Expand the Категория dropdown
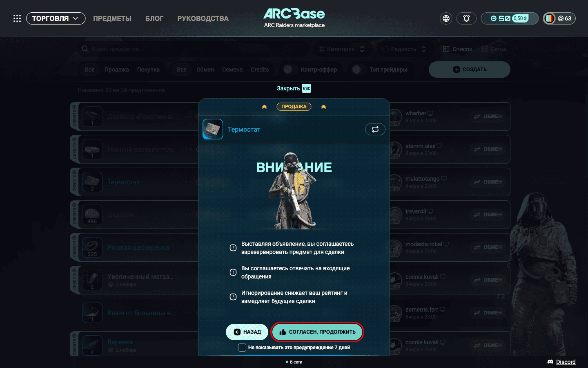Image resolution: width=588 pixels, height=368 pixels. click(x=341, y=49)
